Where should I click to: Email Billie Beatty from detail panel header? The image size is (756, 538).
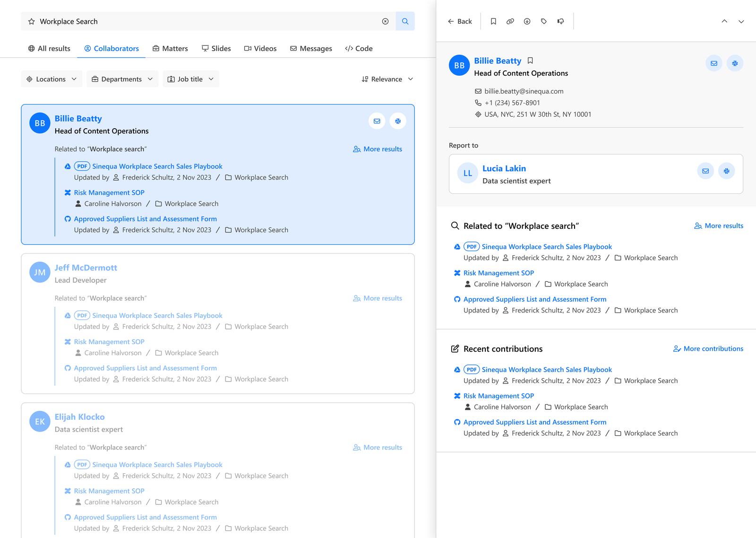pos(714,63)
